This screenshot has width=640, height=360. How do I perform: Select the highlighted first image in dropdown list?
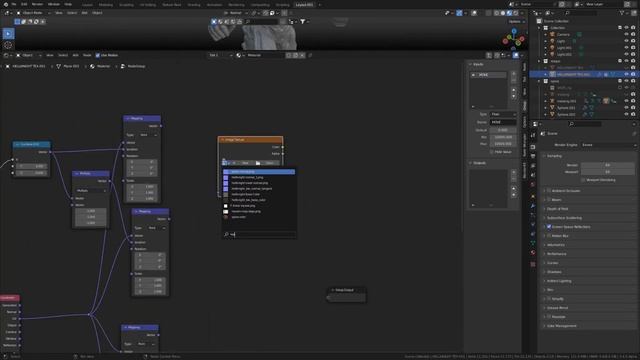coord(259,172)
